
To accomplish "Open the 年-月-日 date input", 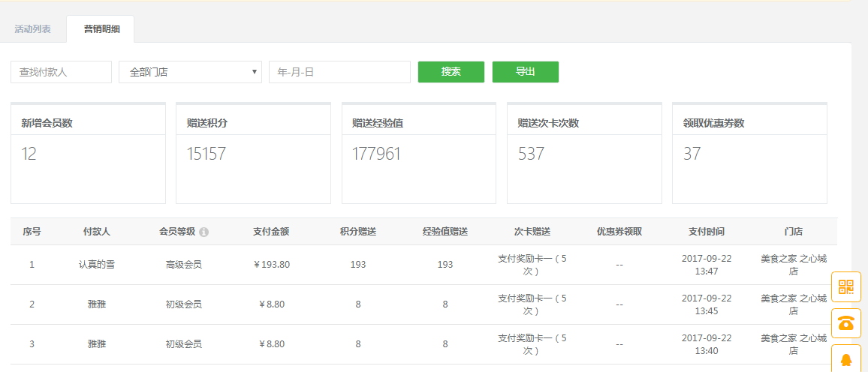I will pyautogui.click(x=339, y=72).
